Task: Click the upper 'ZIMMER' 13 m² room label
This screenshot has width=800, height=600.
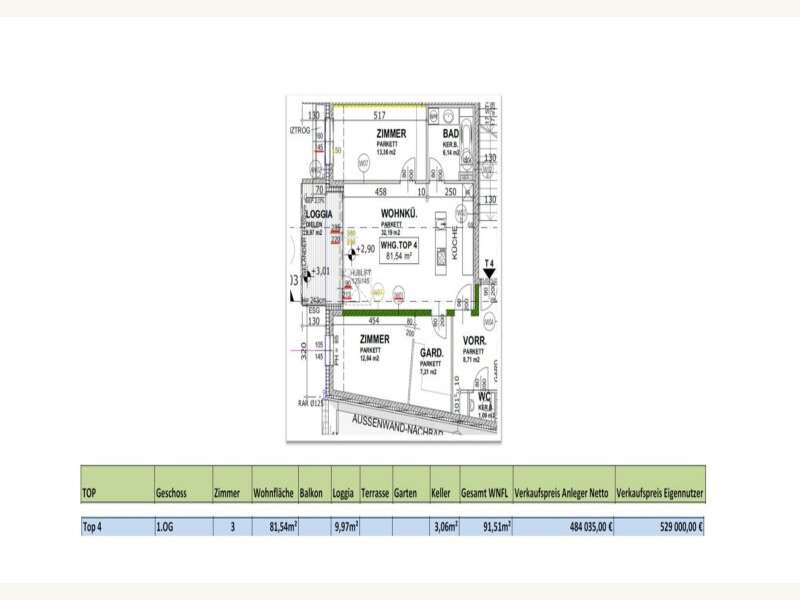Action: coord(391,134)
